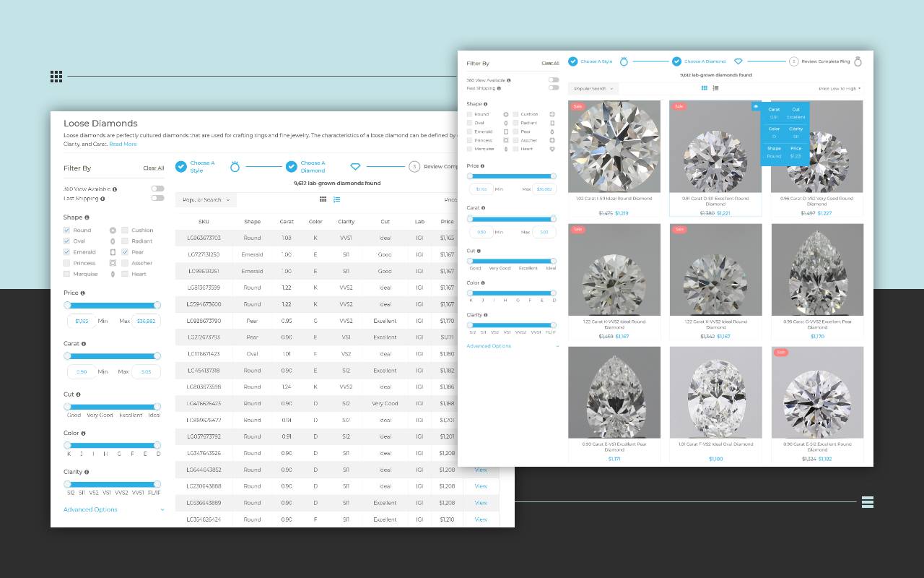Click the Read More link

tap(123, 144)
